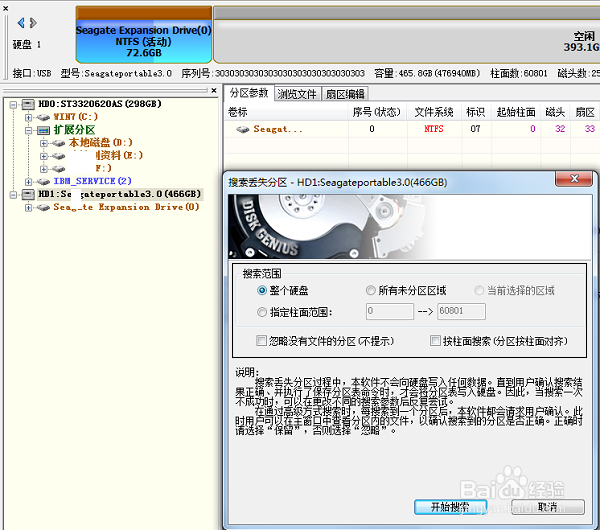
Task: Select 本地磁盘 (D:) in tree
Action: coord(100,143)
